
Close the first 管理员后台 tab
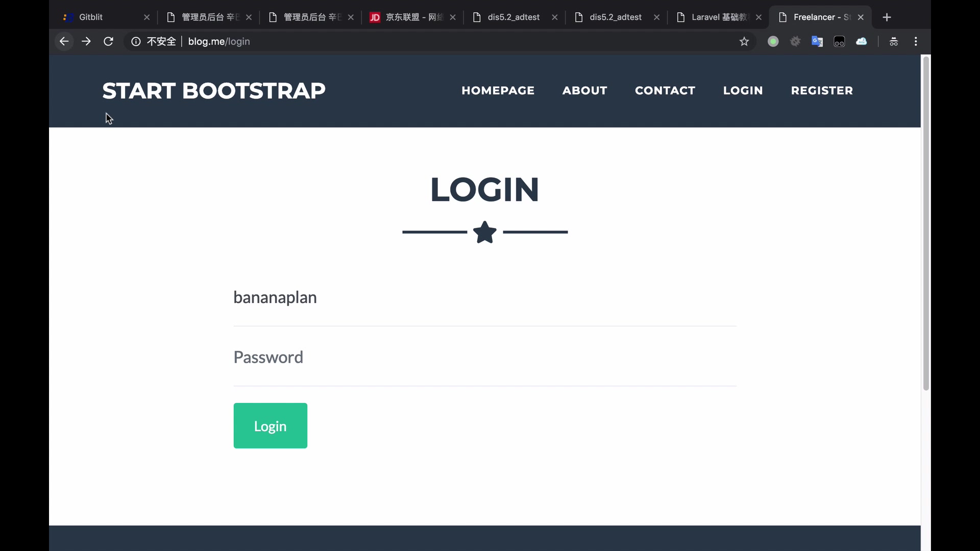[249, 17]
